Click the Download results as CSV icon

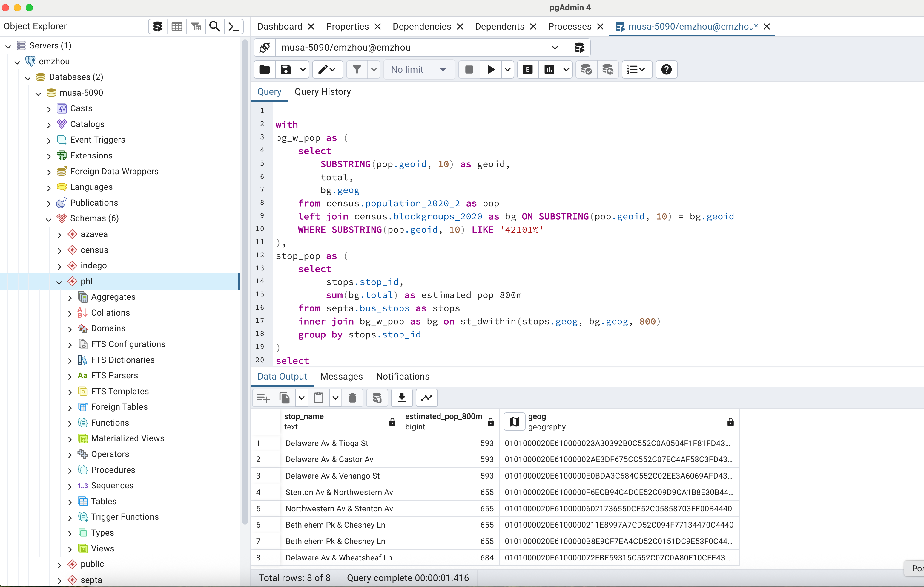point(402,397)
